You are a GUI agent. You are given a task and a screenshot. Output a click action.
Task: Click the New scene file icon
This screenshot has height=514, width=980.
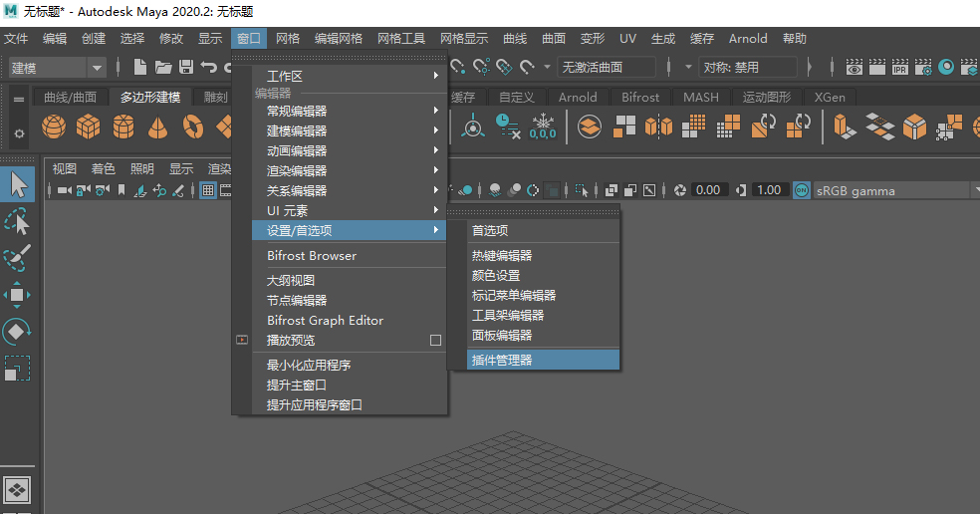click(140, 67)
